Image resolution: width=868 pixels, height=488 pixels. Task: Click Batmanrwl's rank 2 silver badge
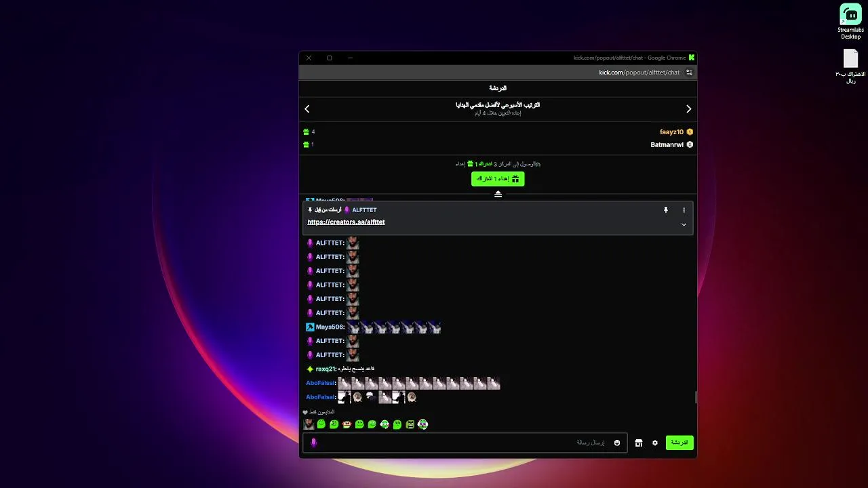tap(690, 144)
